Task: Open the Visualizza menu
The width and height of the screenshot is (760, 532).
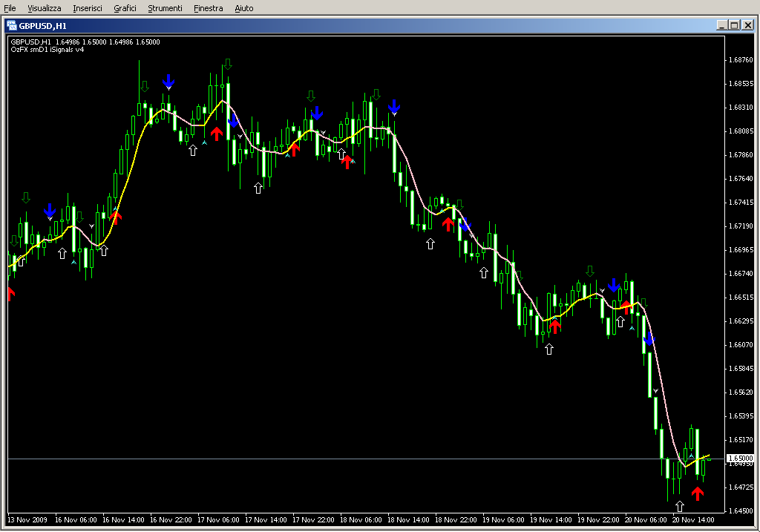Action: click(44, 8)
